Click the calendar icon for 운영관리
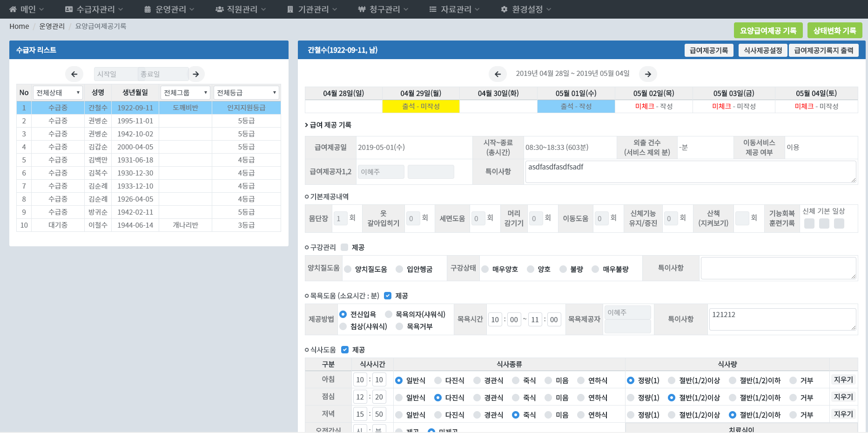Screen dimensions: 868x433 (148, 9)
